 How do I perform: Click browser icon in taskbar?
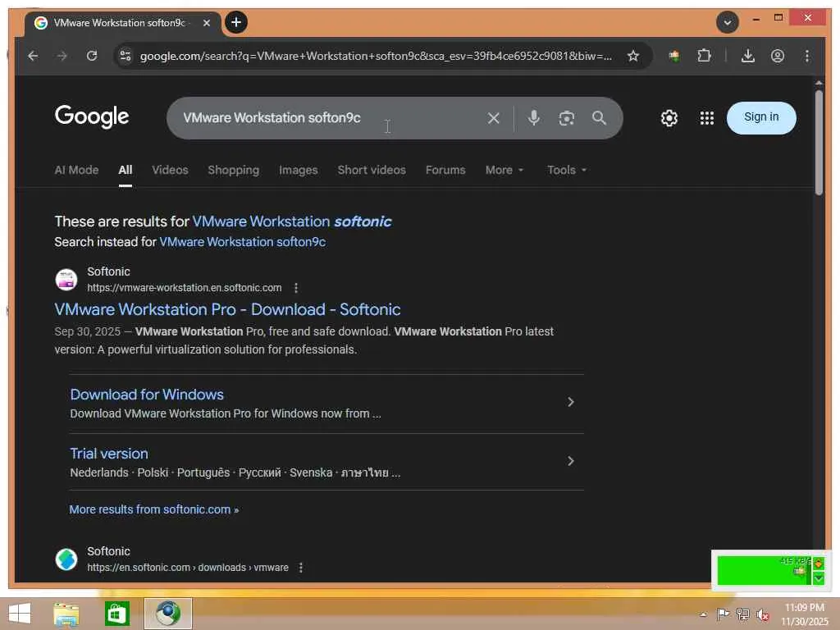(x=167, y=614)
